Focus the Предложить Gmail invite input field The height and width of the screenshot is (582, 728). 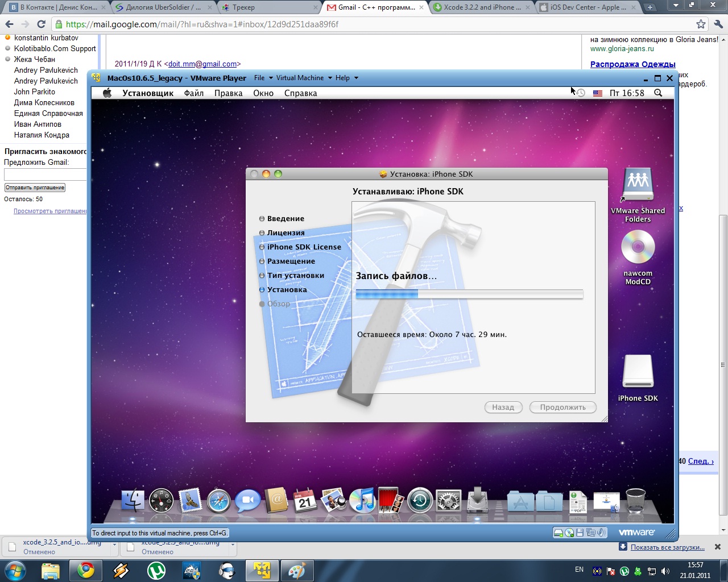click(x=45, y=174)
